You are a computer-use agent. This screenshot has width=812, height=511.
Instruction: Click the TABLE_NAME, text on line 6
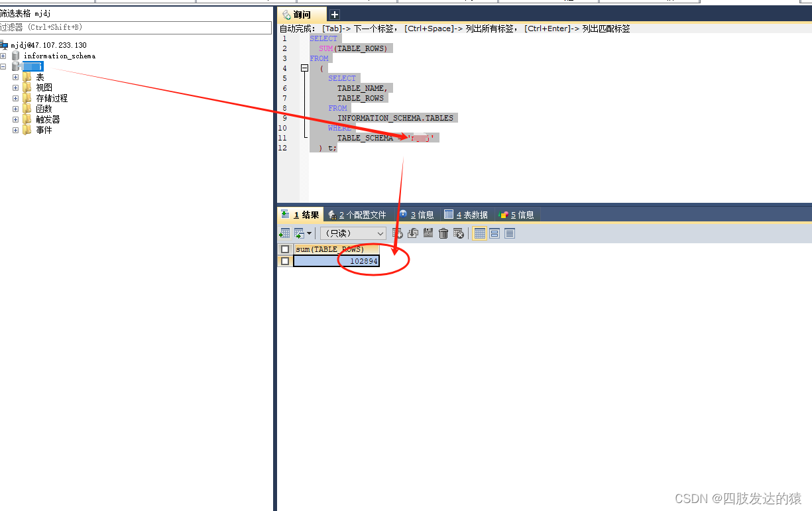362,88
